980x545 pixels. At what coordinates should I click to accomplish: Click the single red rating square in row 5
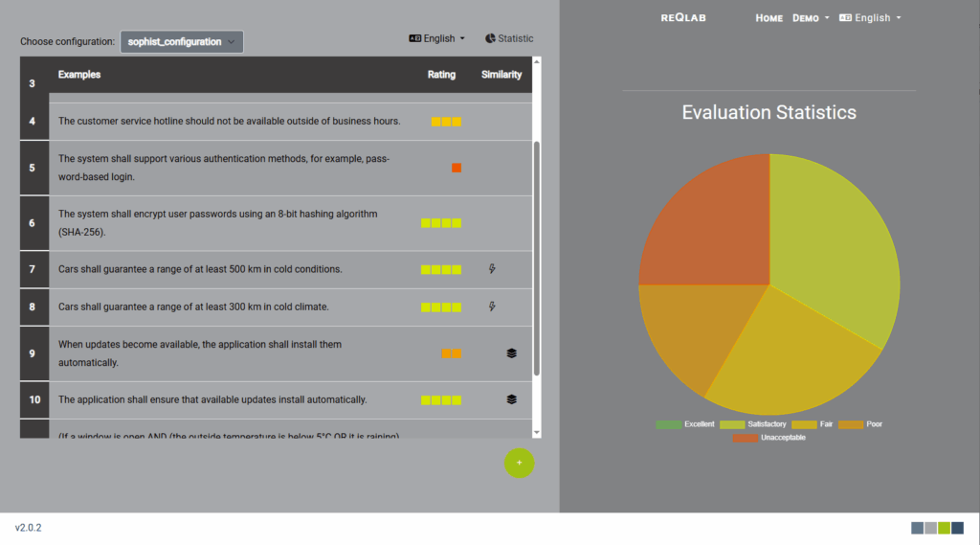(457, 168)
